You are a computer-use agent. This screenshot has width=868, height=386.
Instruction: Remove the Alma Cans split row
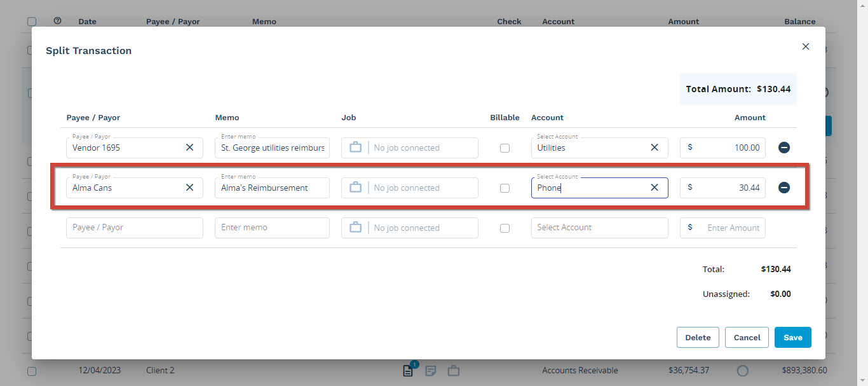(x=784, y=188)
